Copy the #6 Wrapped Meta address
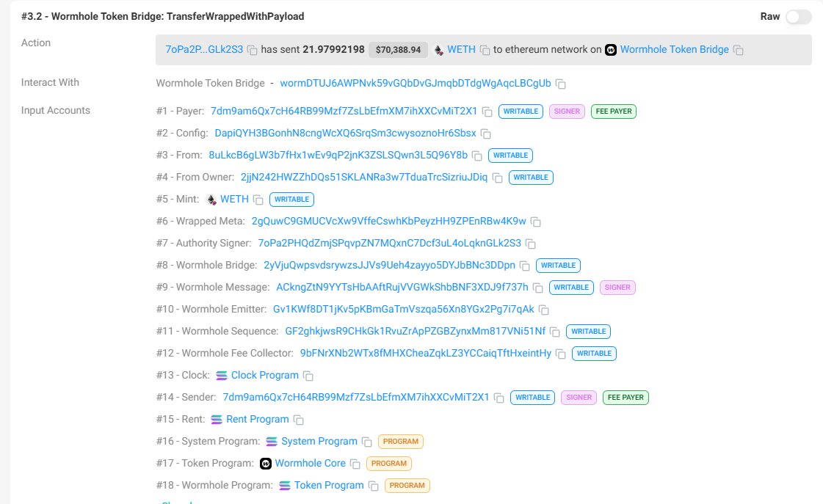 (536, 222)
